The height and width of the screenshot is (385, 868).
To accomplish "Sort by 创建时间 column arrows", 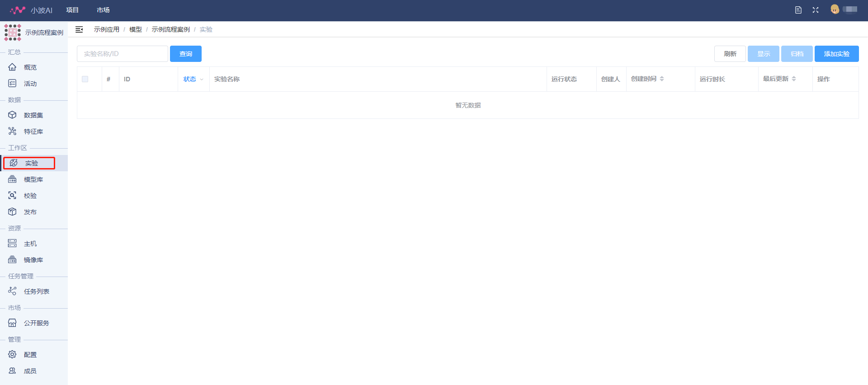I will 662,79.
